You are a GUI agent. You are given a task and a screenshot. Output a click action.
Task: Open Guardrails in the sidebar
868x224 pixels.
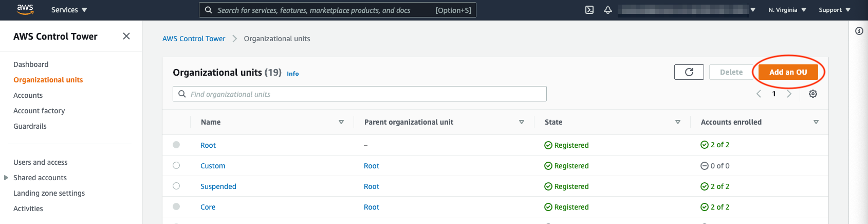coord(30,126)
